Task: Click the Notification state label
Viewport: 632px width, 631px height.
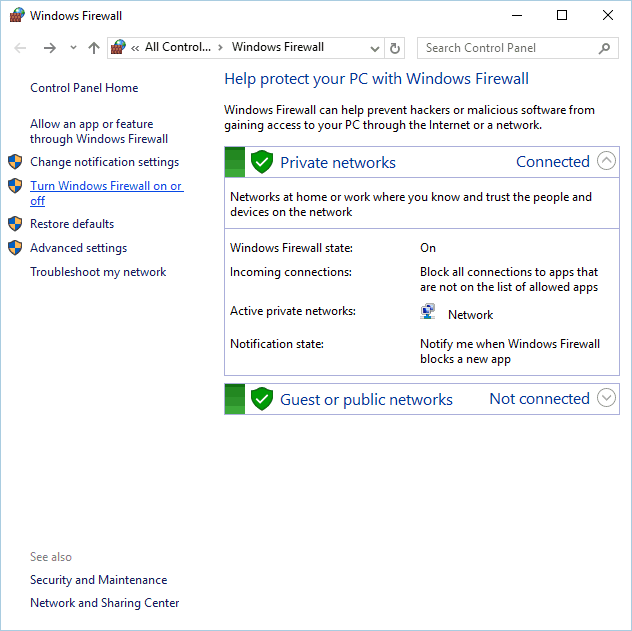Action: 277,344
